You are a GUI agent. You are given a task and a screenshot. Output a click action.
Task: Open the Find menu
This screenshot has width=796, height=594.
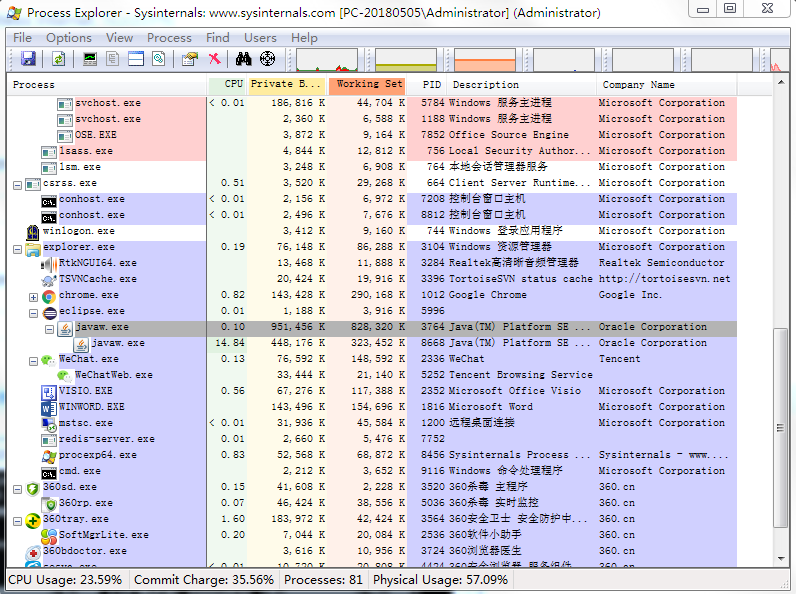(217, 38)
